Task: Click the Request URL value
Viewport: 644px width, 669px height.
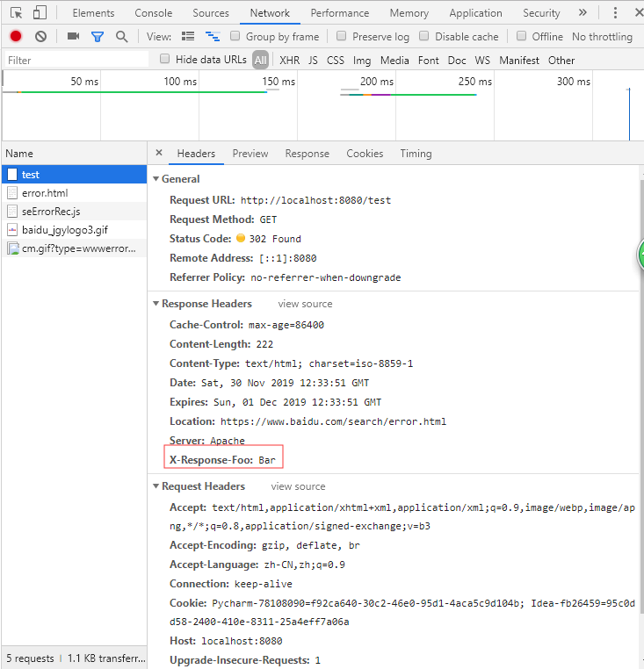Action: click(315, 200)
